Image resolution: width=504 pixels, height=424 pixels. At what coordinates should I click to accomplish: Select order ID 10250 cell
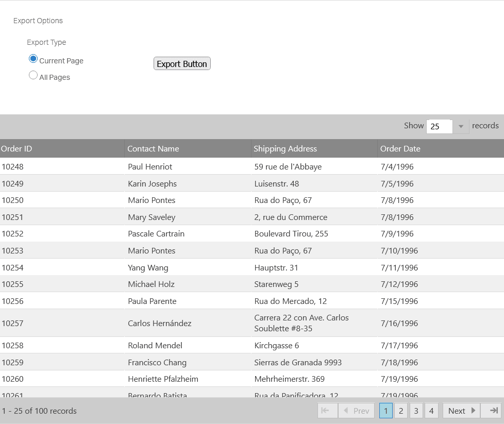pos(62,200)
